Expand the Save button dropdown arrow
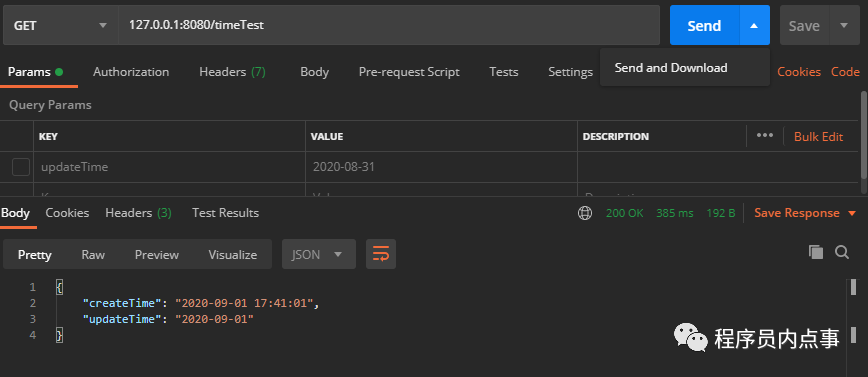Image resolution: width=868 pixels, height=377 pixels. pos(844,25)
